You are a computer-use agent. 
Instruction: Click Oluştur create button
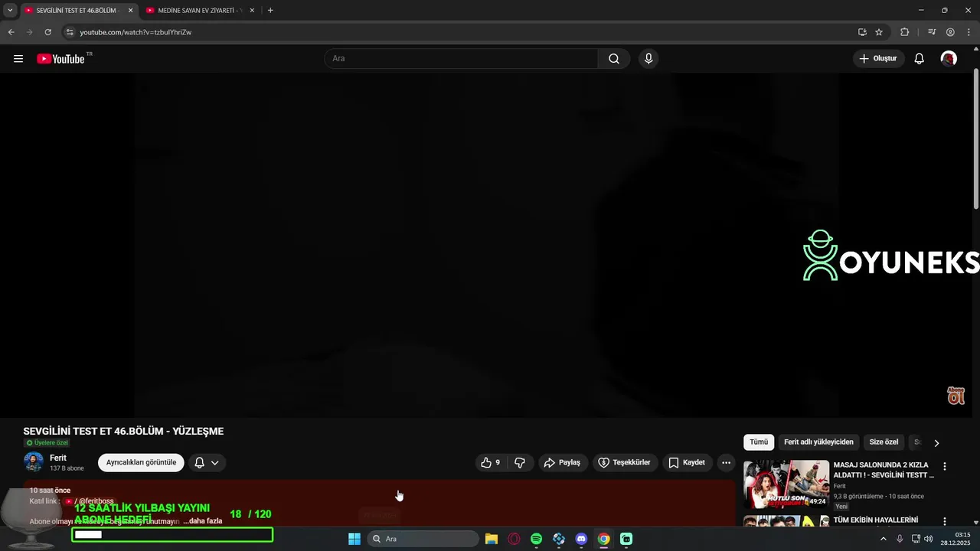878,59
